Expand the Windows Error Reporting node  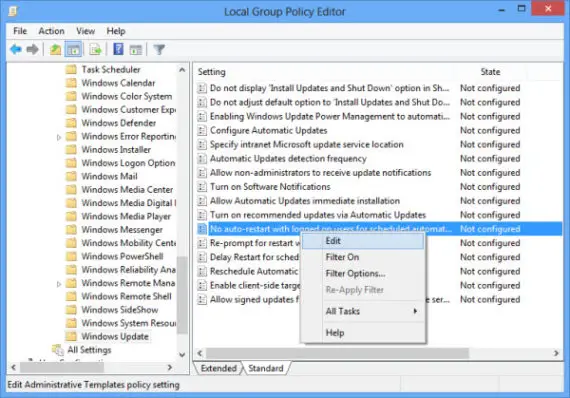pos(59,137)
